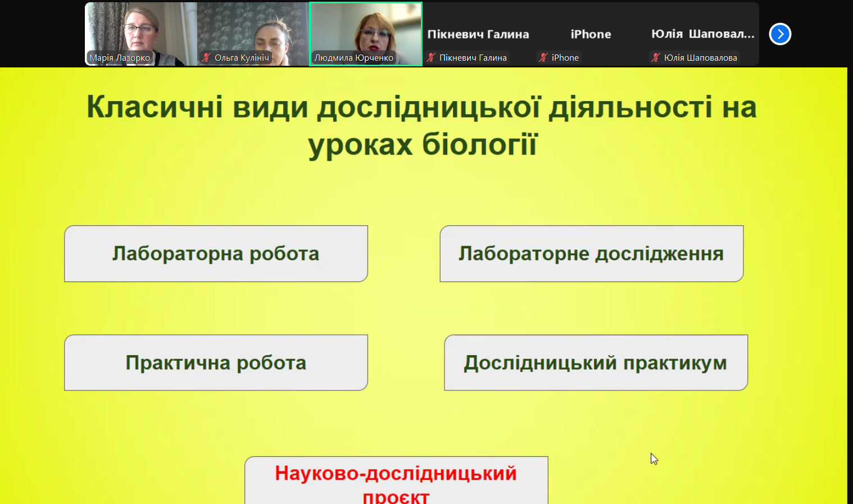853x504 pixels.
Task: Click the Пікневич Галина participant tile name
Action: [x=478, y=34]
